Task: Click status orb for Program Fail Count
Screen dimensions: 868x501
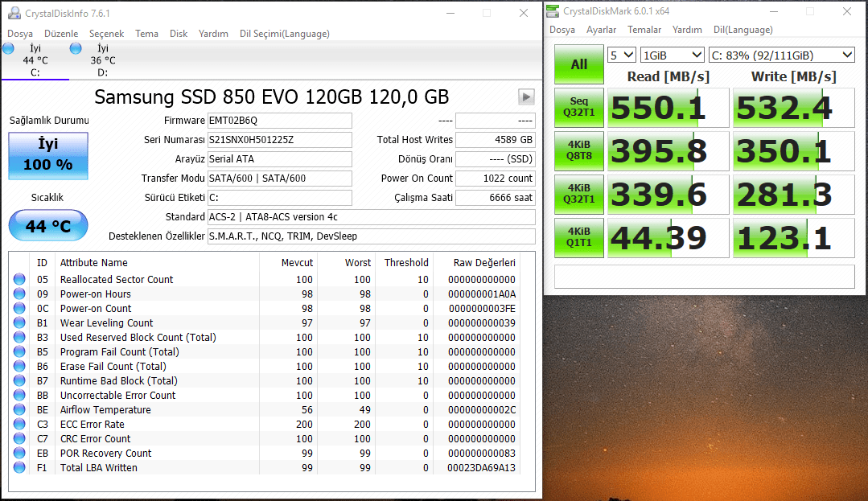Action: pyautogui.click(x=19, y=351)
